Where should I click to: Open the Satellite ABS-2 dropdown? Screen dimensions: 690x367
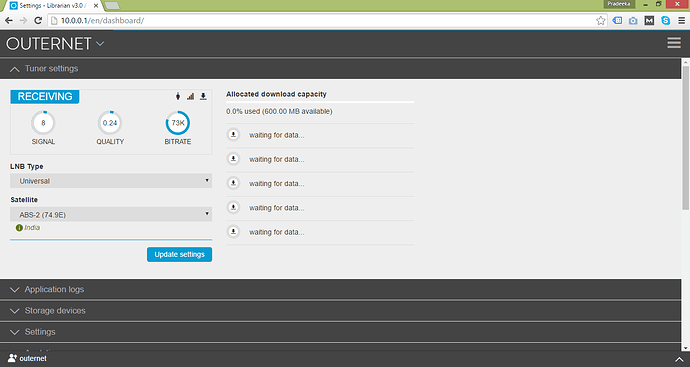coord(111,214)
